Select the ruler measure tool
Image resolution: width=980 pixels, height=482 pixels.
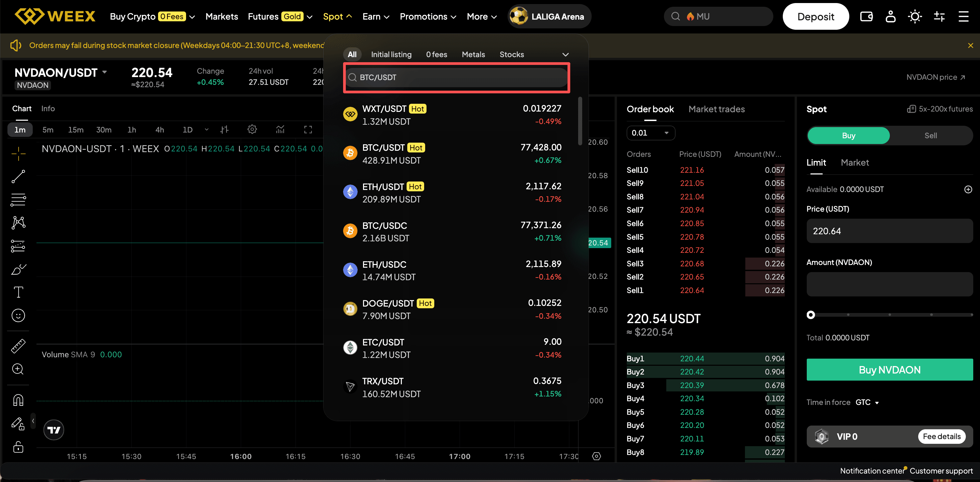[x=18, y=346]
